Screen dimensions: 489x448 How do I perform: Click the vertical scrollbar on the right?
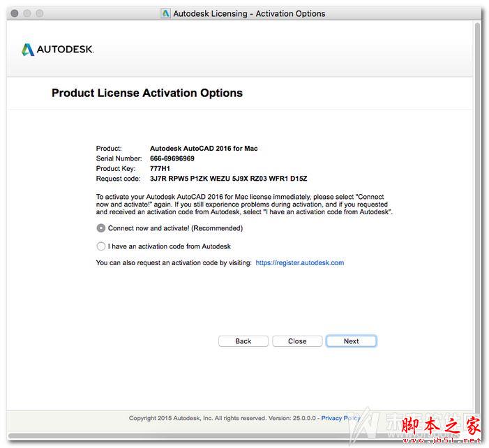click(x=477, y=218)
